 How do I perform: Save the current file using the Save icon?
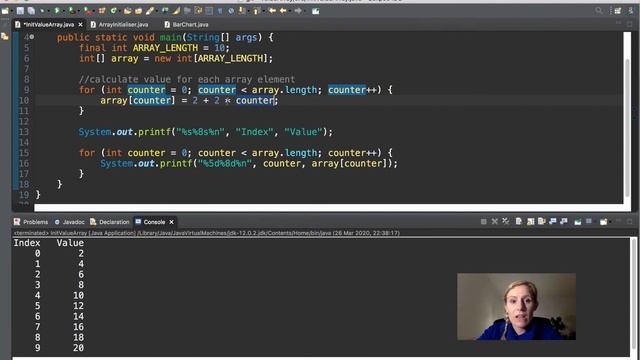point(20,11)
